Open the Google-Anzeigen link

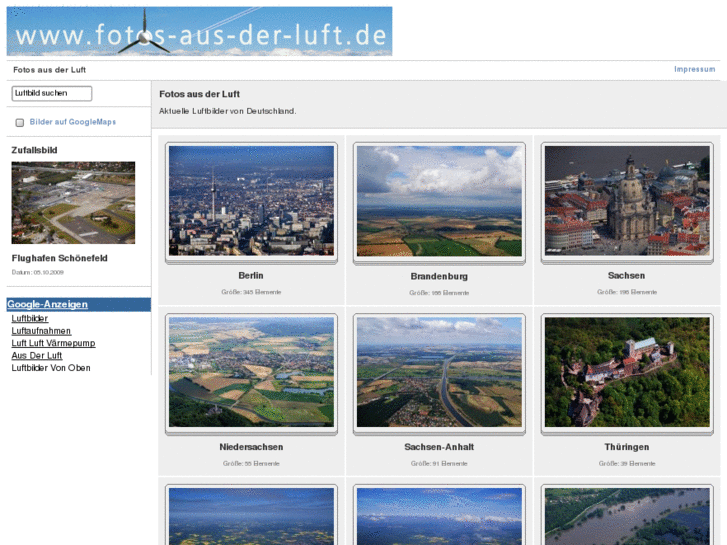[x=47, y=304]
